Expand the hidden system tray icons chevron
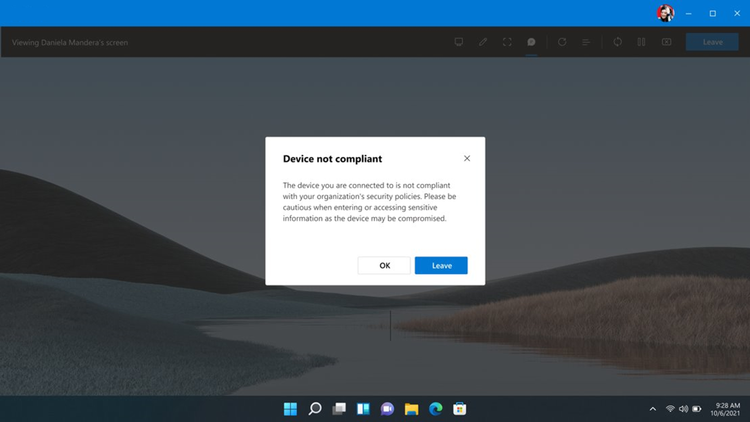Viewport: 750px width, 422px height. (652, 409)
